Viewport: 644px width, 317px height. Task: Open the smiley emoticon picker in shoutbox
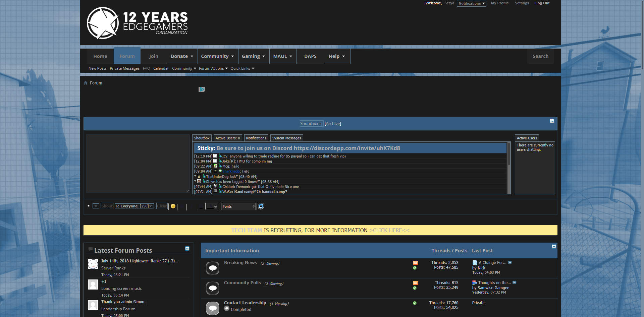pyautogui.click(x=173, y=206)
